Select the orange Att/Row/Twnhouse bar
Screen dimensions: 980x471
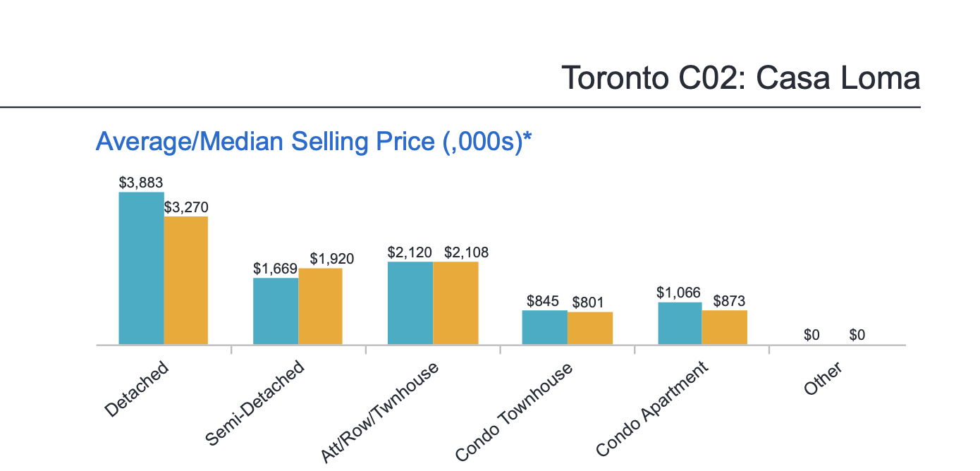tap(455, 303)
